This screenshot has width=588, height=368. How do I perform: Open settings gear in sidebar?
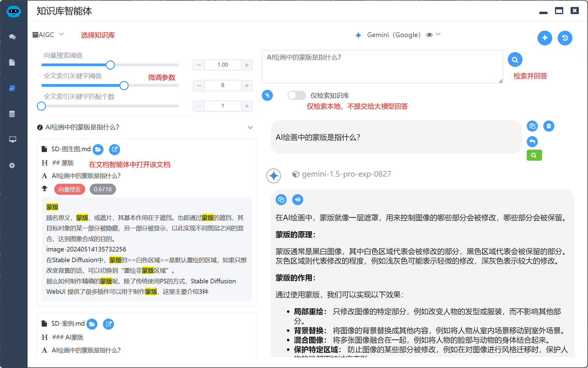12,165
